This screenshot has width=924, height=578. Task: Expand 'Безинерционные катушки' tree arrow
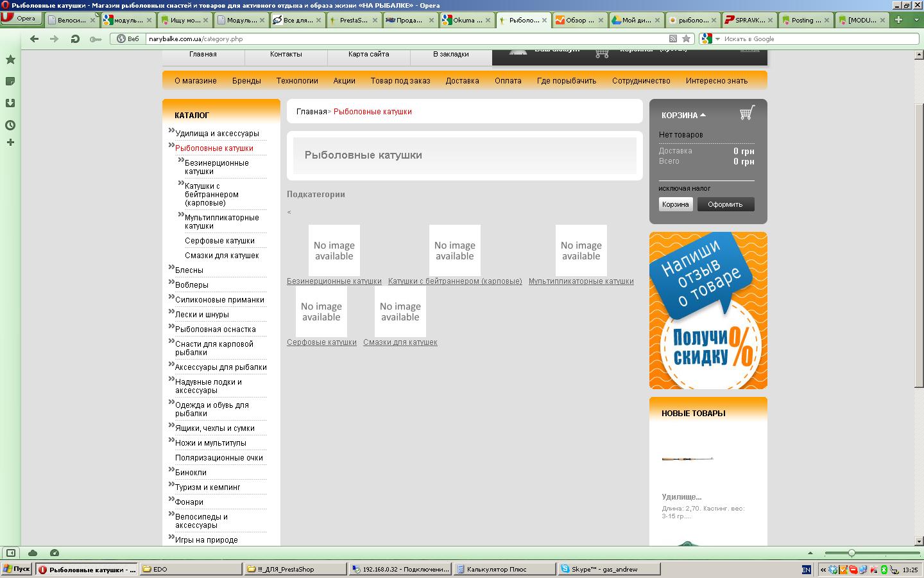click(181, 160)
